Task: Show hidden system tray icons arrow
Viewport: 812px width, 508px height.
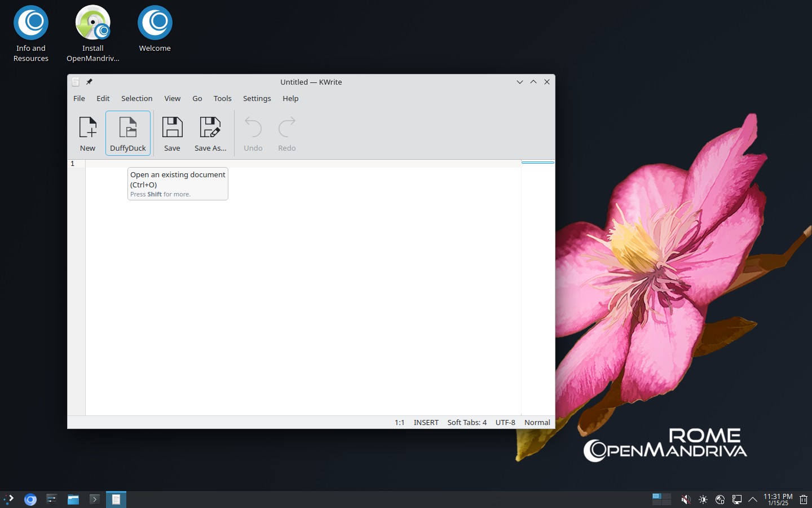Action: click(753, 500)
